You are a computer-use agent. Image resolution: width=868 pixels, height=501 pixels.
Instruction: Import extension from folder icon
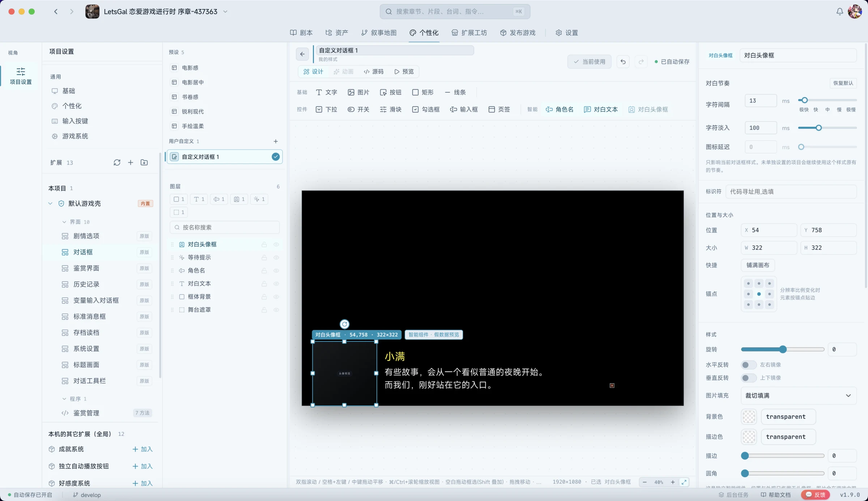pos(144,163)
